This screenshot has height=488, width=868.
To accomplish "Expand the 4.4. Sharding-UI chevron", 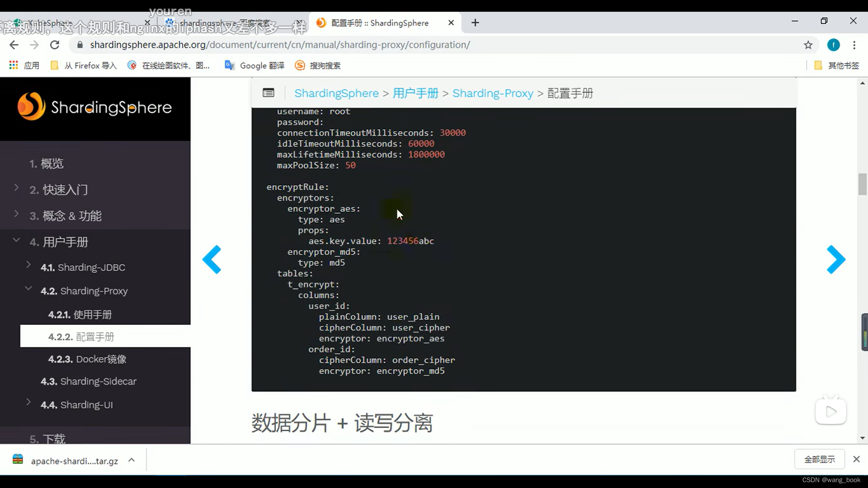I will [x=28, y=402].
